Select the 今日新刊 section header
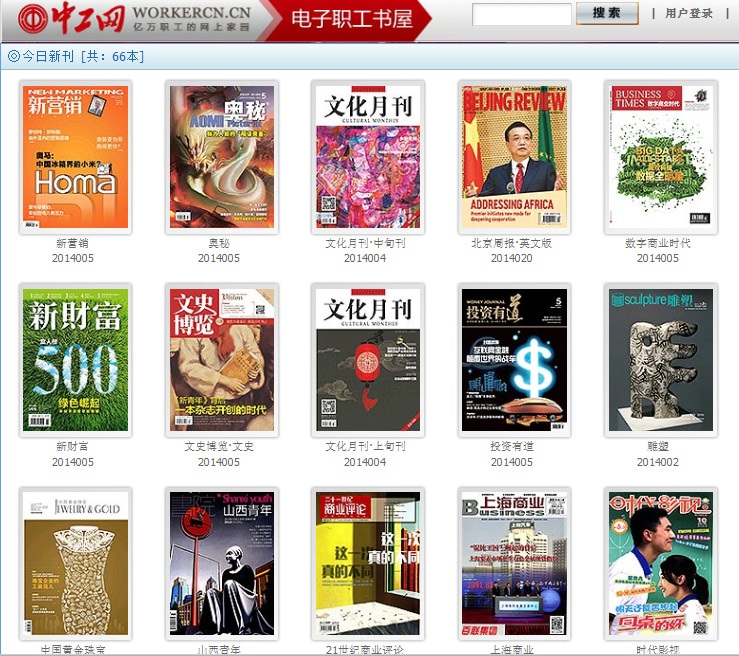Viewport: 739px width, 656px height. (77, 57)
